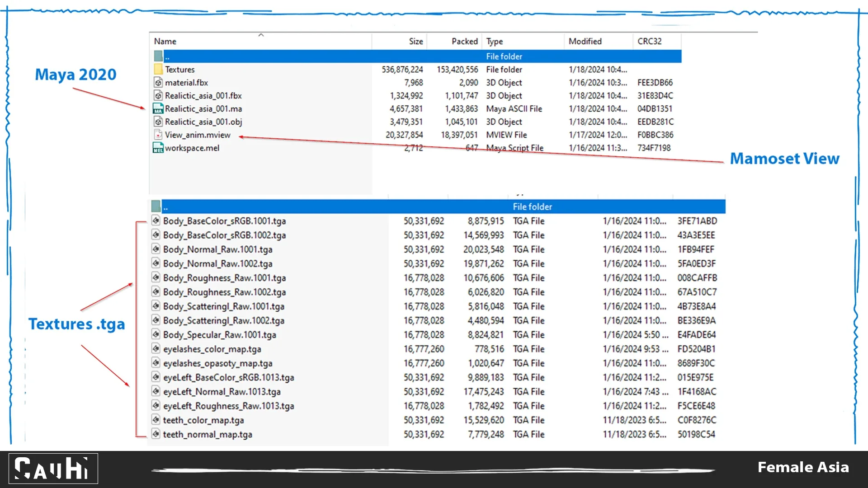Select the workspace.mel file name
Image resolution: width=868 pixels, height=488 pixels.
click(x=192, y=148)
